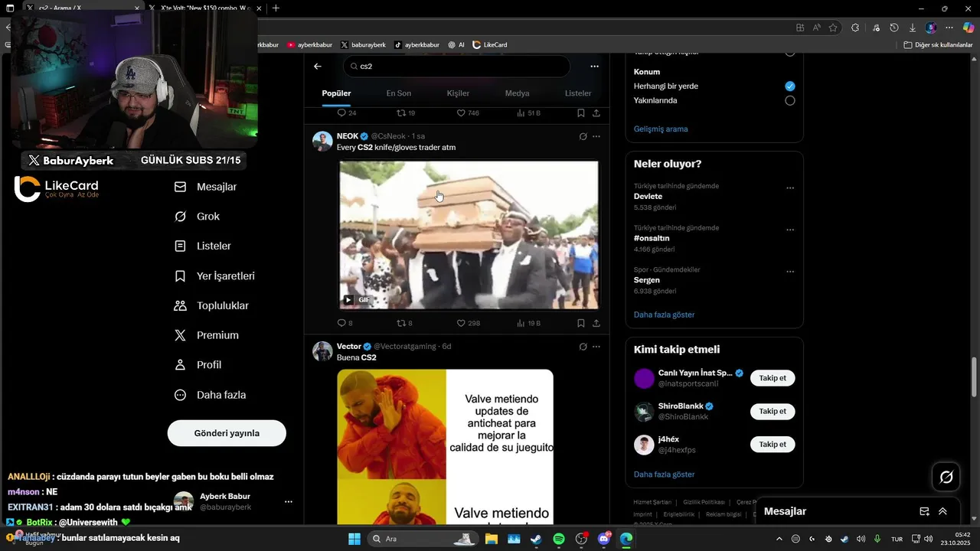Open Grok action on Vector tweet
Screen dimensions: 980x551
(x=583, y=347)
